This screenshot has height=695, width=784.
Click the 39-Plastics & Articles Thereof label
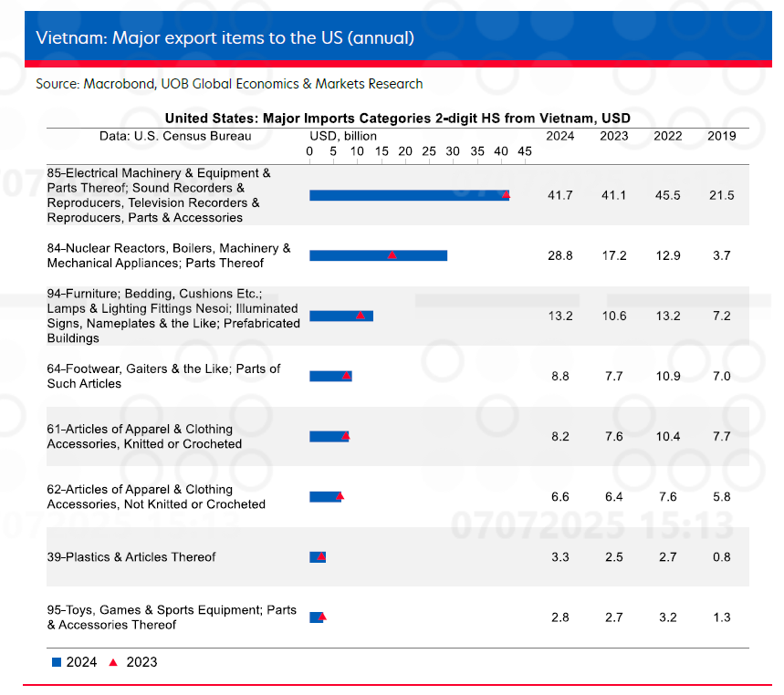click(x=131, y=556)
